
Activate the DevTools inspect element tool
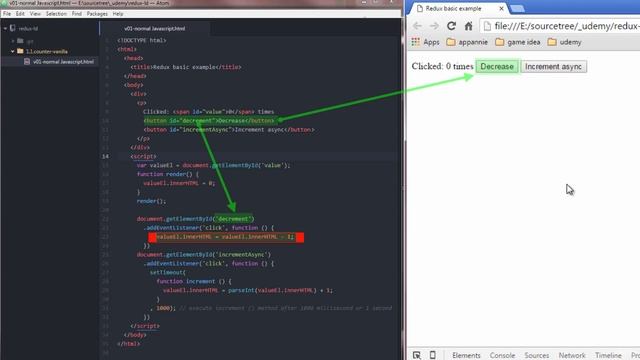[417, 355]
